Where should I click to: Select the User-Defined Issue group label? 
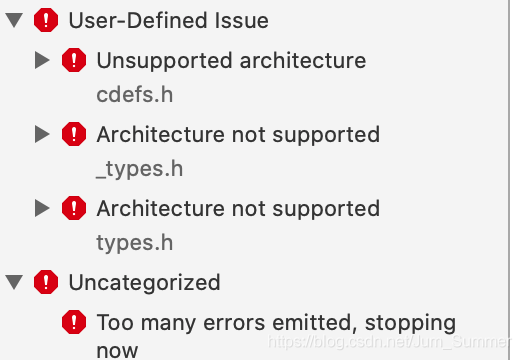click(x=168, y=20)
